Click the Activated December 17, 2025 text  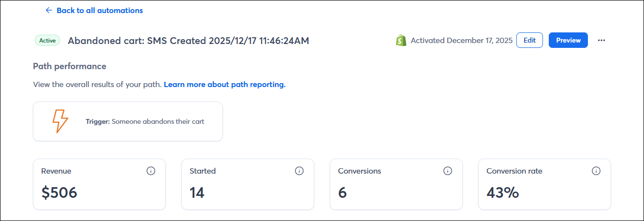coord(462,40)
